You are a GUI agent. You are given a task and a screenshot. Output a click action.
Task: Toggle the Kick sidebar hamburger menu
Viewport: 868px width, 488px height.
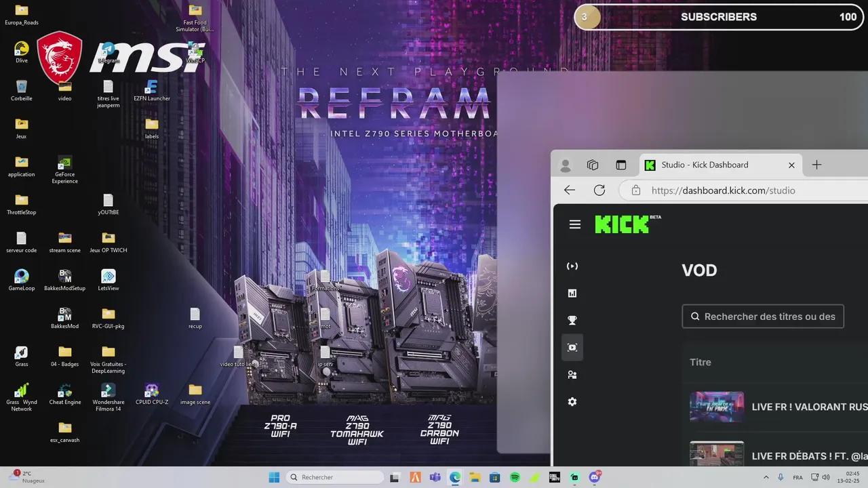point(574,224)
